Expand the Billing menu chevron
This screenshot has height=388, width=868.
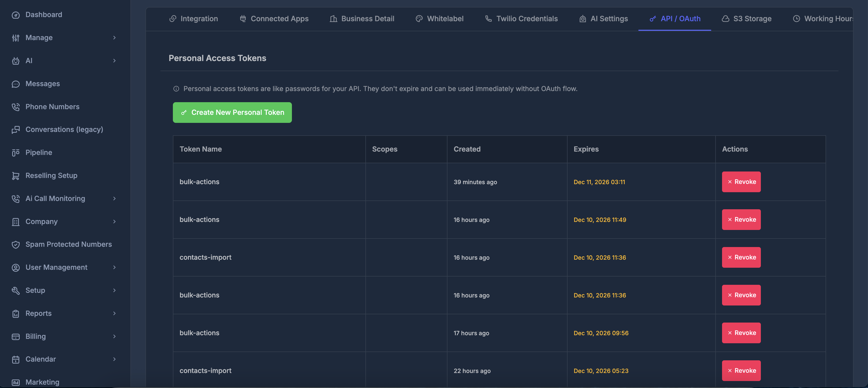coord(114,337)
